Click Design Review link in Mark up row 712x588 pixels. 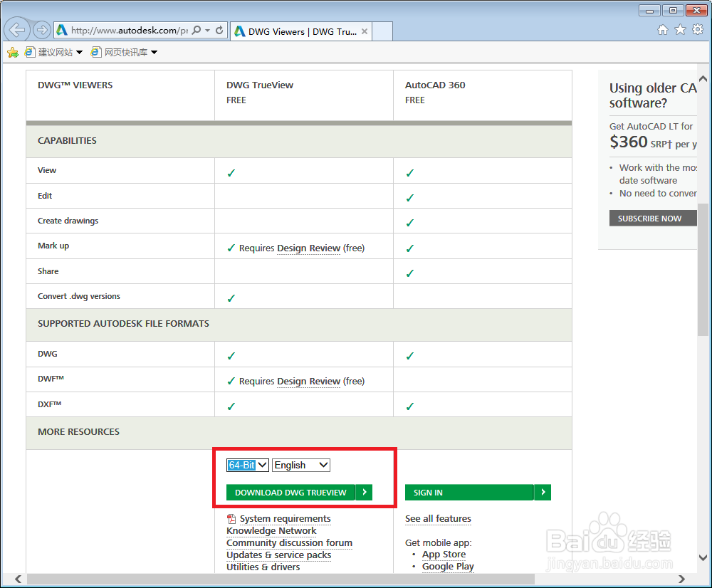pos(308,248)
